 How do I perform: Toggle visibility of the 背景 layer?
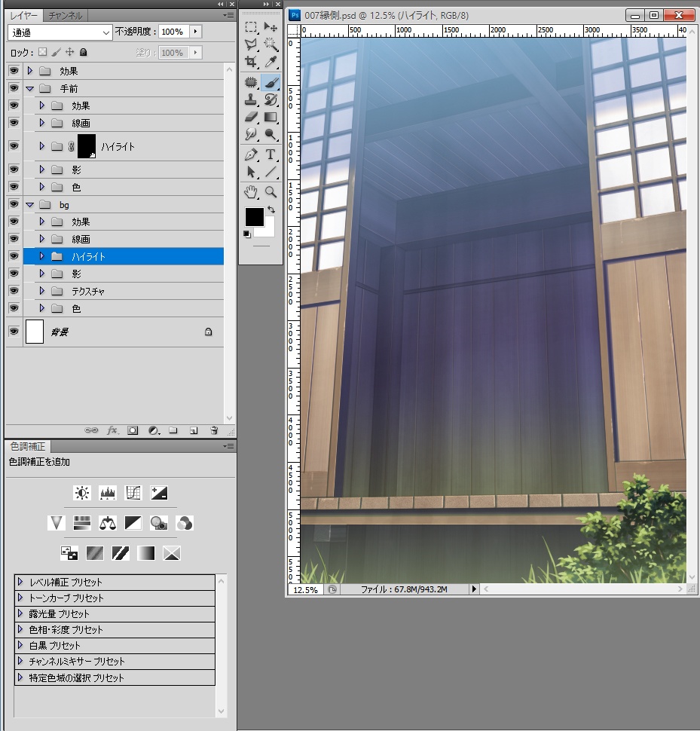(x=14, y=332)
